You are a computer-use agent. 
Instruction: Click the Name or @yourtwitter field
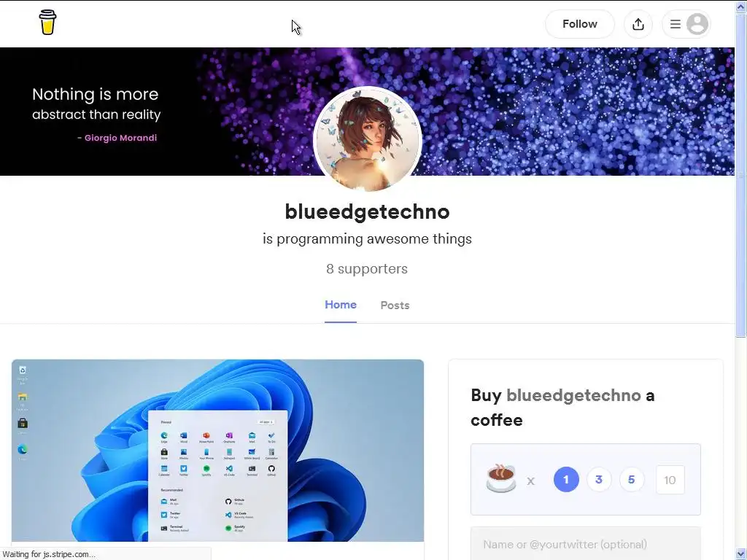click(x=586, y=544)
